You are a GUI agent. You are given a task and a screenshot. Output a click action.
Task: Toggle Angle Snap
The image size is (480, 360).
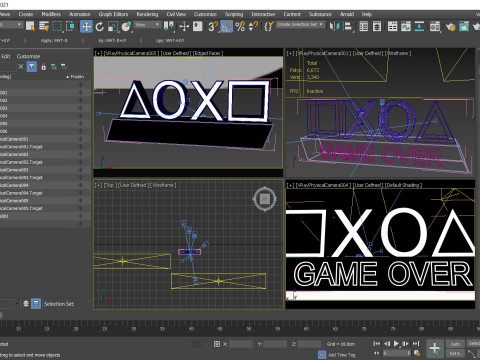(x=227, y=26)
